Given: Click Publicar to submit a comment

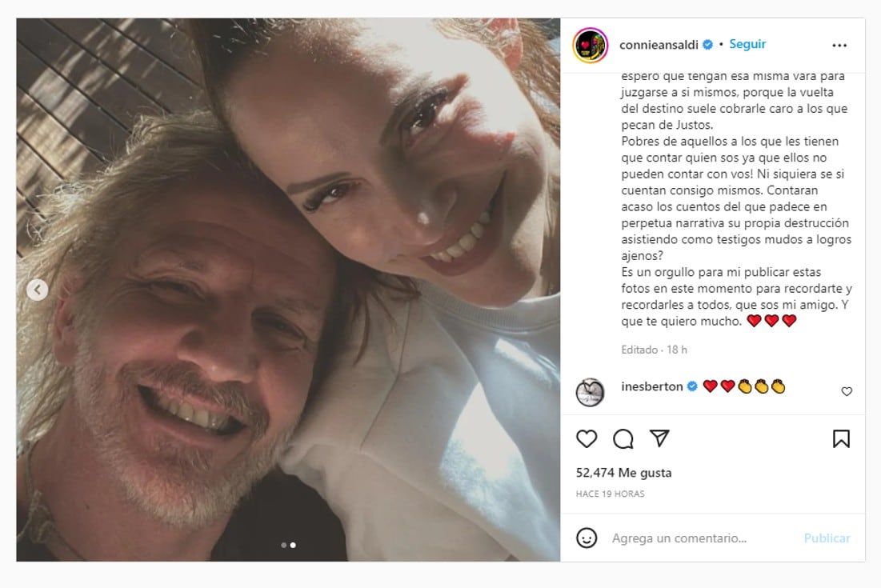Looking at the screenshot, I should coord(826,538).
